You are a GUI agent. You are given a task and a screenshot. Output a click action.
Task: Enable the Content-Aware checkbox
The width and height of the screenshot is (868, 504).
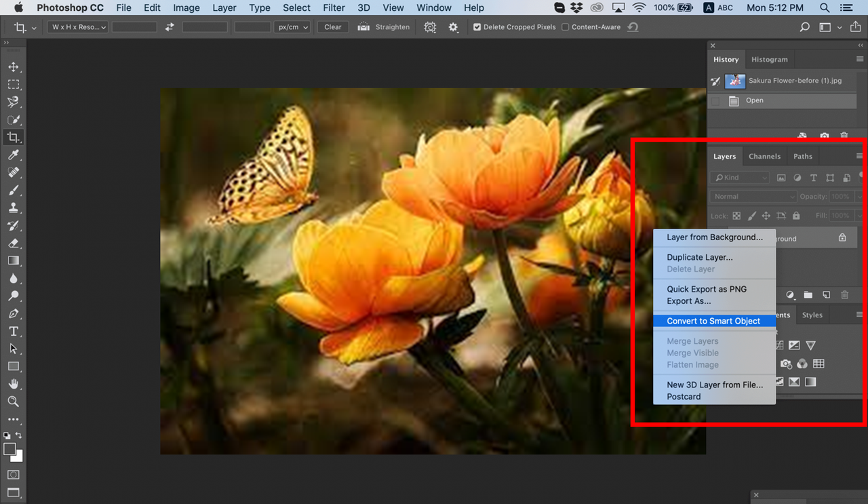click(564, 26)
